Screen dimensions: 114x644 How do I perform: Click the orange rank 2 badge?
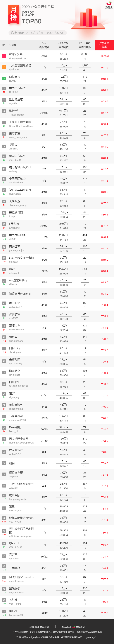point(4,67)
